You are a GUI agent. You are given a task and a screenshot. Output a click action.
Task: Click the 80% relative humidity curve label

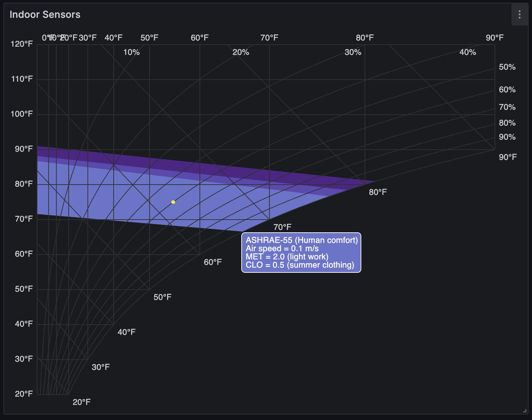[x=507, y=123]
